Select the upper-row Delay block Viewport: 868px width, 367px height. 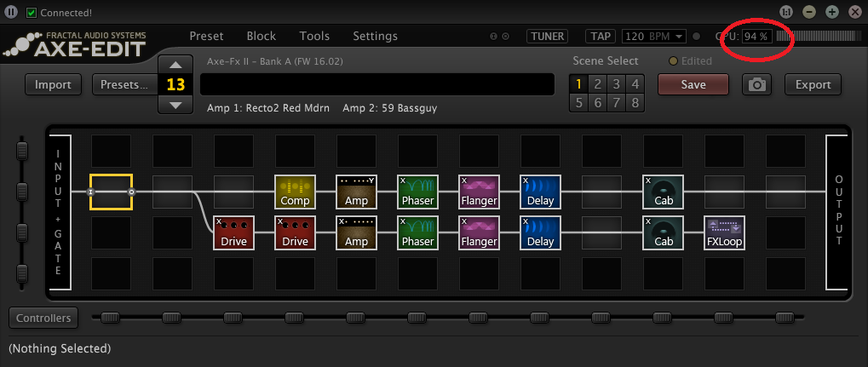[540, 192]
